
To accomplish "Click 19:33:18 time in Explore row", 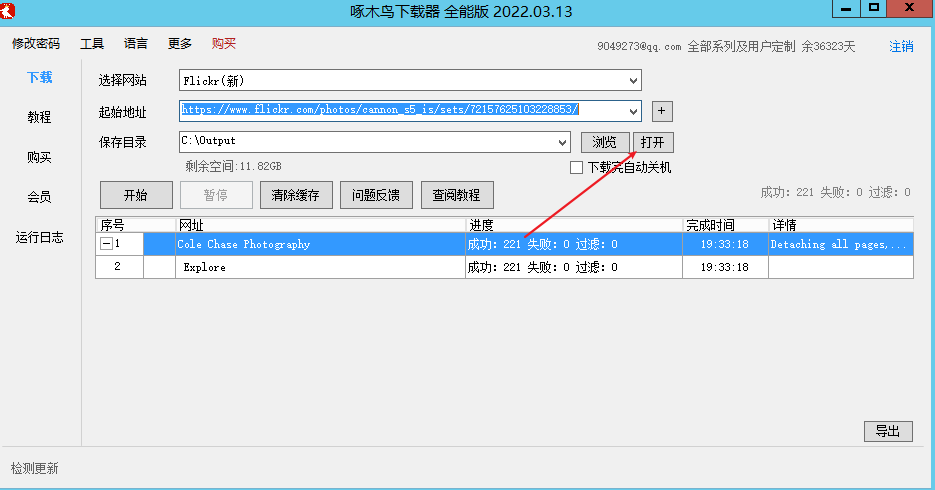I will (x=725, y=267).
